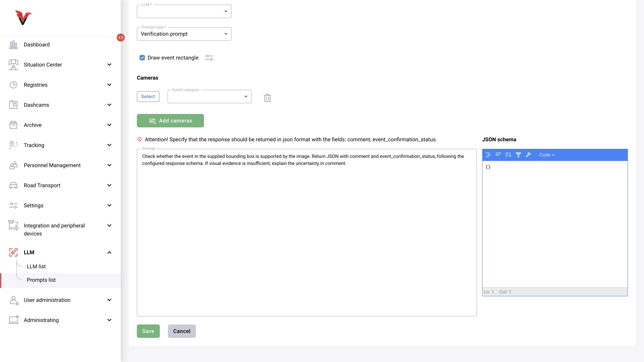
Task: Open the Prompt type dropdown
Action: pyautogui.click(x=184, y=34)
